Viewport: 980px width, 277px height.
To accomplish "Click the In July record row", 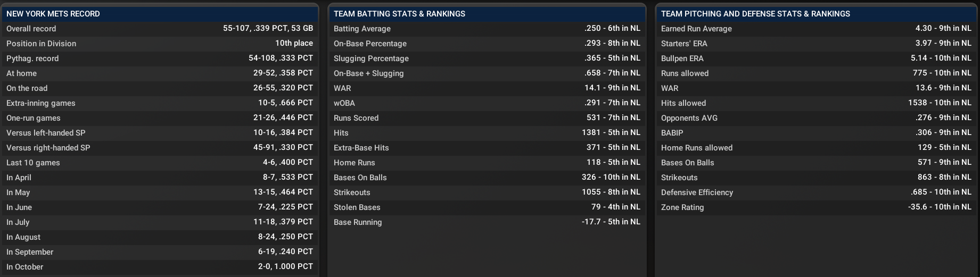I will 160,222.
